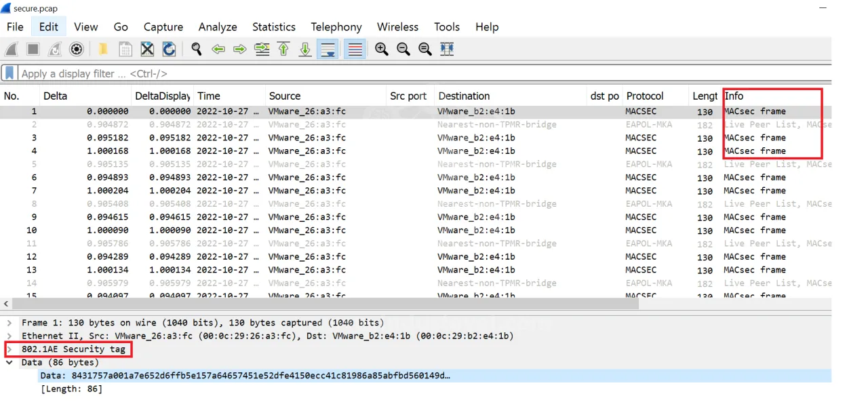
Task: Select packet 4 with delta 1.000168
Action: [x=416, y=151]
